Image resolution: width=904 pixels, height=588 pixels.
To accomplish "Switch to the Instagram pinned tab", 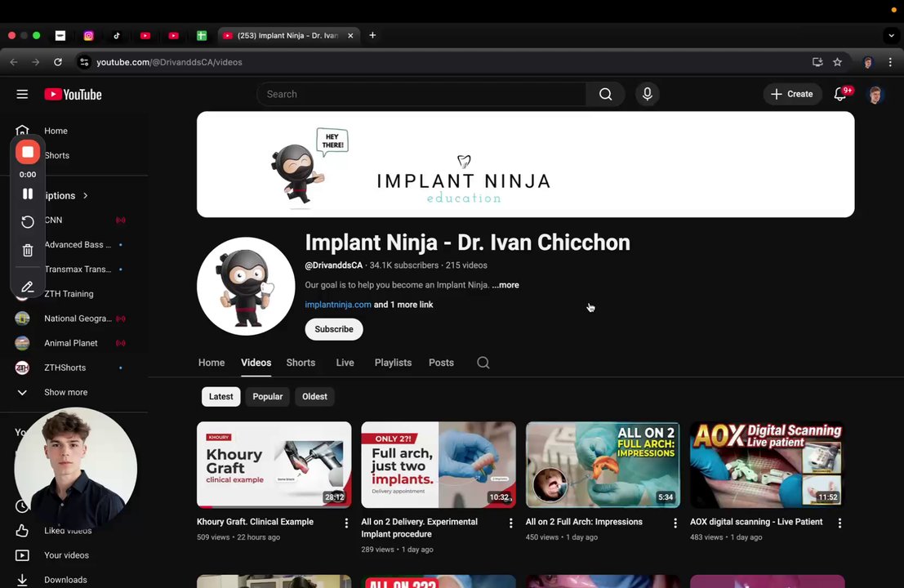I will point(89,36).
